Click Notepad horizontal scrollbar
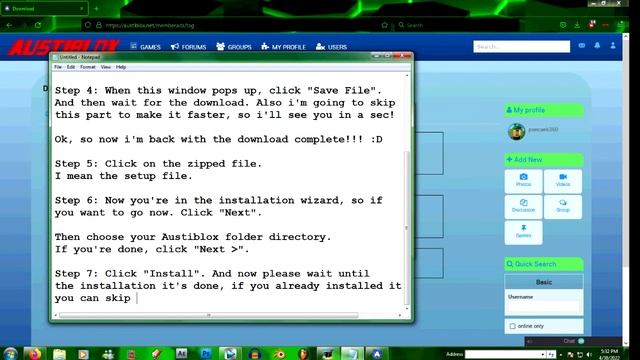Image resolution: width=640 pixels, height=360 pixels. click(209, 315)
